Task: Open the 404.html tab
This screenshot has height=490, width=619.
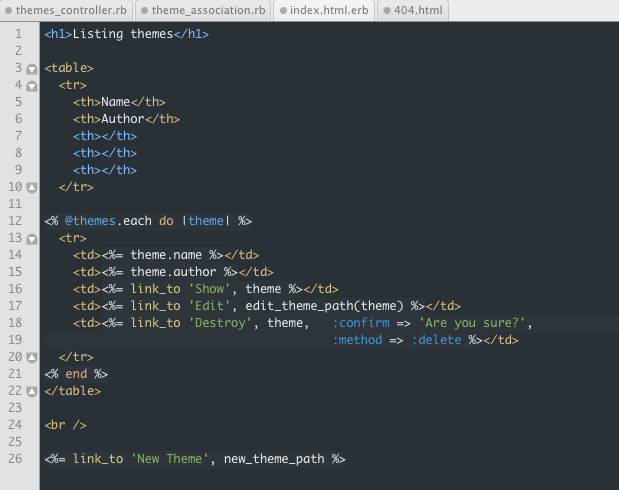Action: [413, 10]
